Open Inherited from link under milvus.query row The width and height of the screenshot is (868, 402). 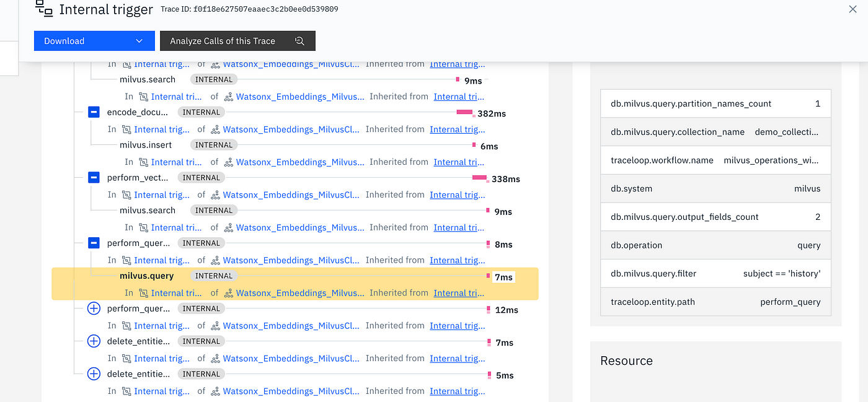(x=459, y=293)
